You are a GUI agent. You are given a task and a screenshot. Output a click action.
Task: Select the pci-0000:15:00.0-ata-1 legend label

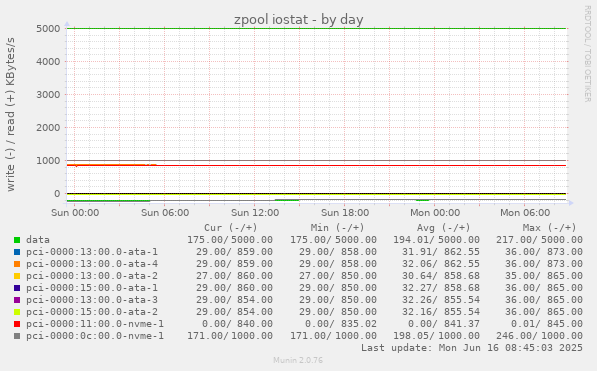(92, 288)
